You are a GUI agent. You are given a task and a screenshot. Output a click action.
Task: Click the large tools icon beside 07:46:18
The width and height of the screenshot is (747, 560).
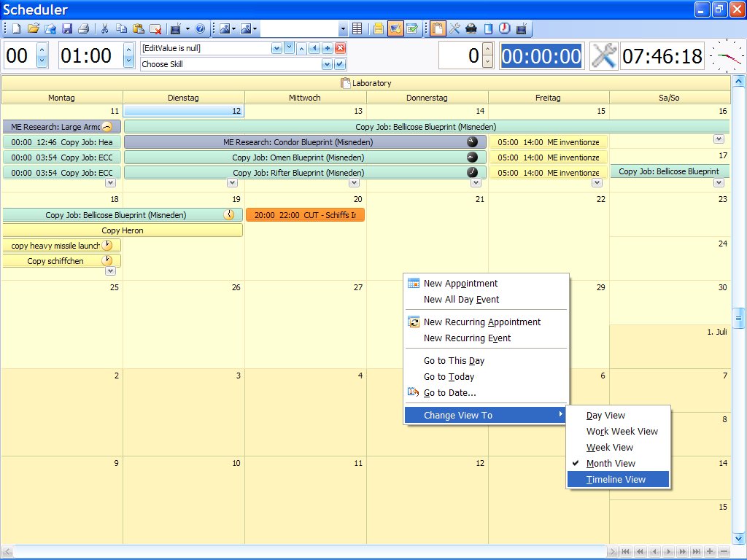click(x=603, y=55)
